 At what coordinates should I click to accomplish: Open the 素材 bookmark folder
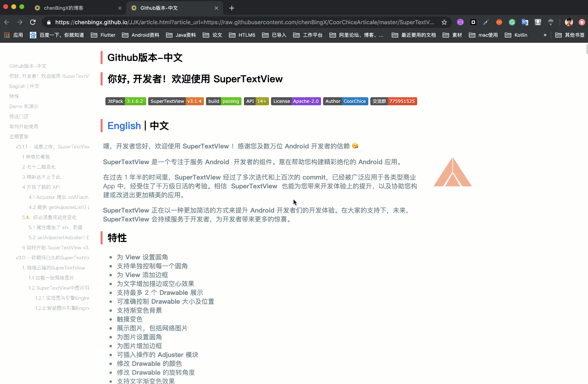452,35
